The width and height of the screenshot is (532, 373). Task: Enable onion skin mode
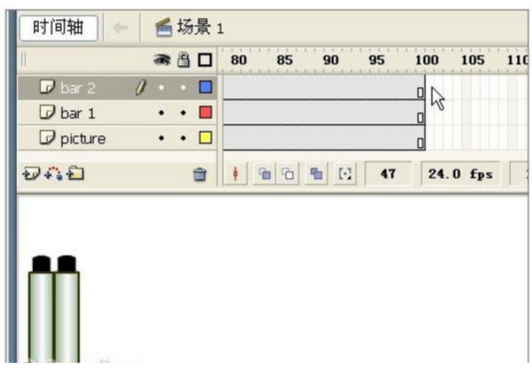265,174
